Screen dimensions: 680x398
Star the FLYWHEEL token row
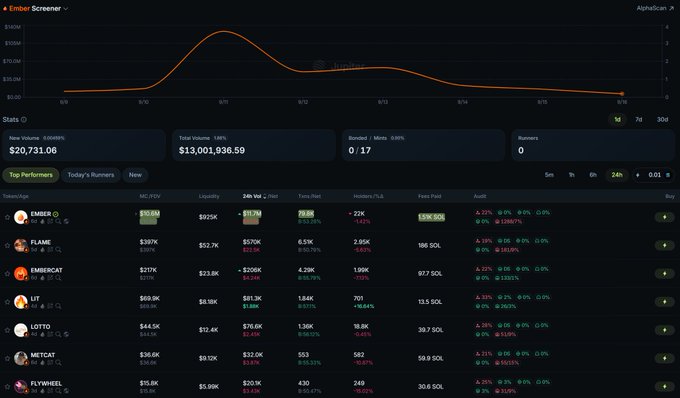[7, 387]
